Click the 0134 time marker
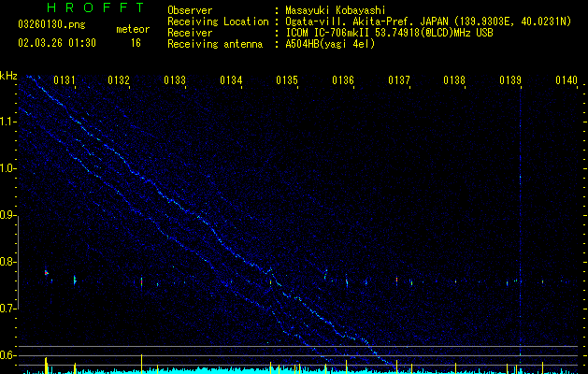Viewport: 588px width, 374px height. 231,80
